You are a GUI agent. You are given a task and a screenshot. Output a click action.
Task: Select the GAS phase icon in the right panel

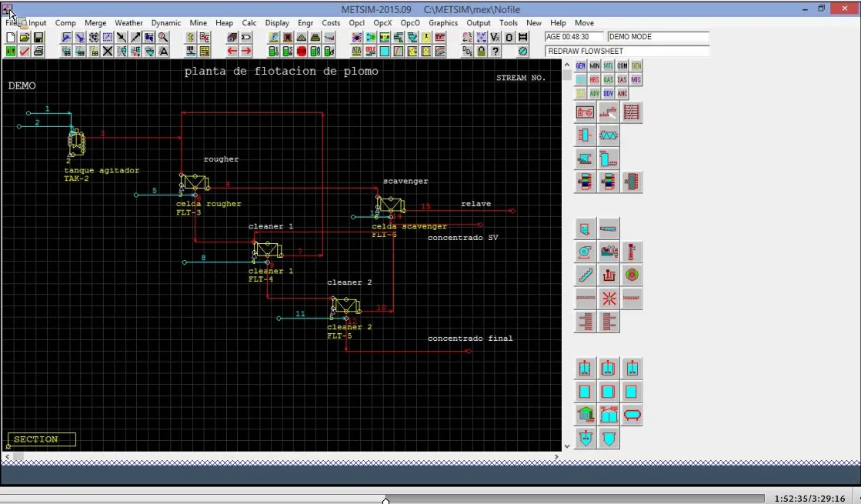pyautogui.click(x=608, y=79)
